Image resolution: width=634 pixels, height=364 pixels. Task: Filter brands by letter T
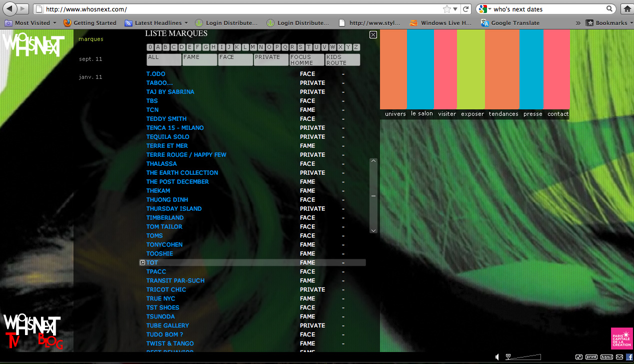pos(308,47)
